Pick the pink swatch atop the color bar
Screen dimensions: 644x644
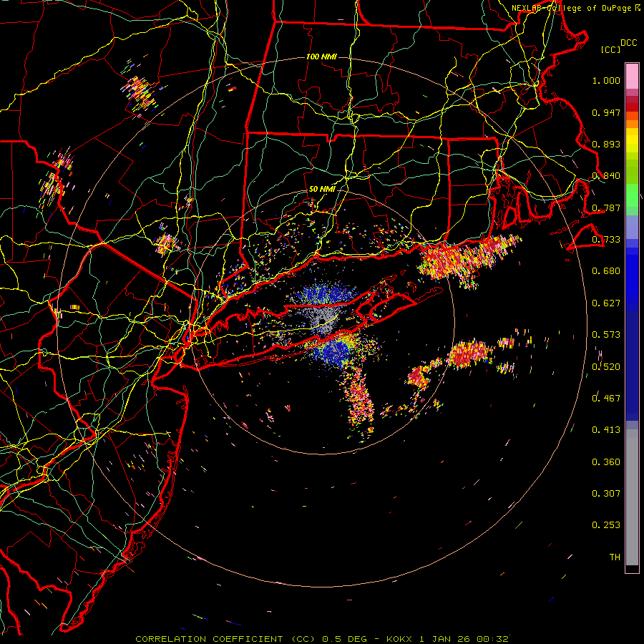tap(632, 76)
